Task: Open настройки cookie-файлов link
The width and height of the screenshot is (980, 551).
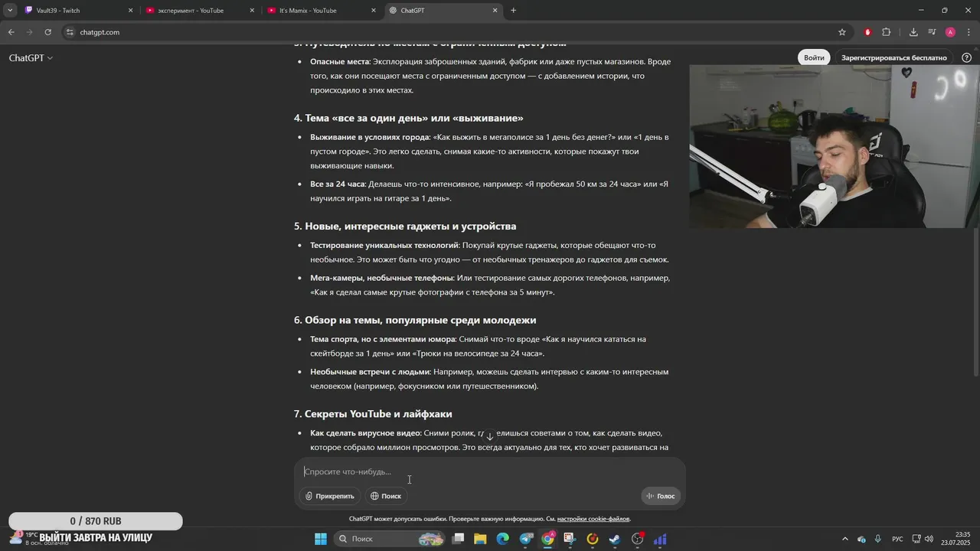Action: click(x=593, y=519)
